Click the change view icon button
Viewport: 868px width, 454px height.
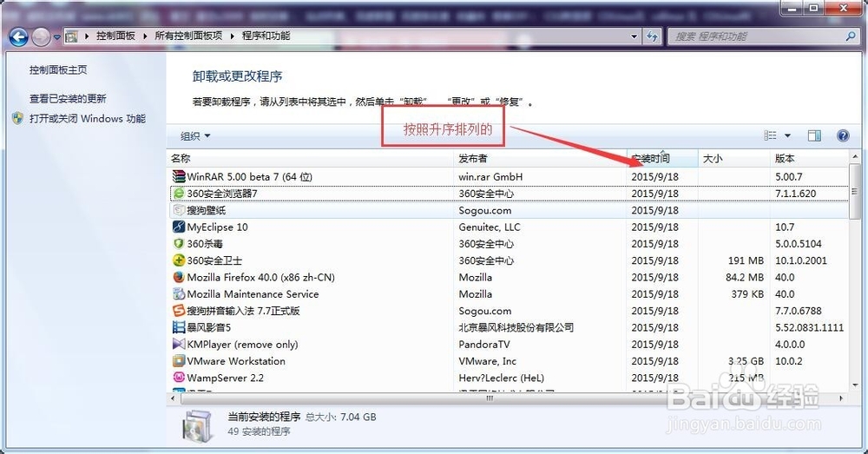pos(770,135)
